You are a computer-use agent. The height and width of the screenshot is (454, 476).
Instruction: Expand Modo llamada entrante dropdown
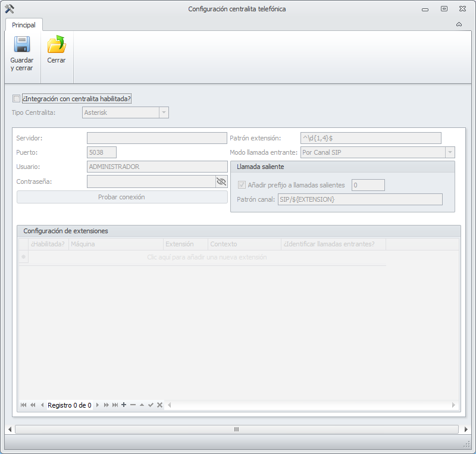tap(450, 152)
